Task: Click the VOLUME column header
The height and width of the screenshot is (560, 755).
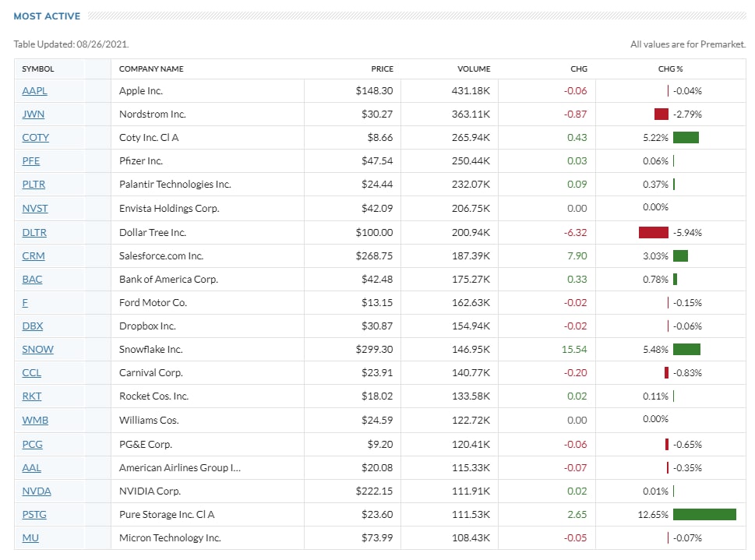Action: (474, 69)
